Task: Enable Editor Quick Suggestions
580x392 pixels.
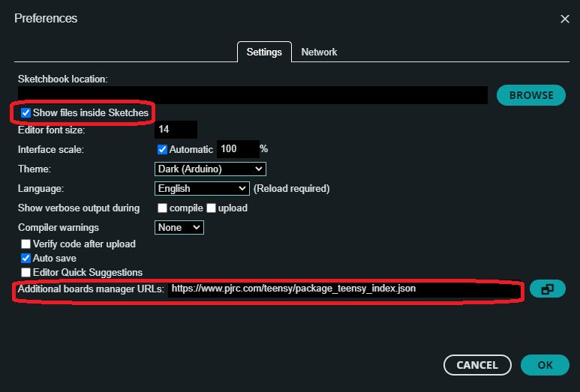Action: pyautogui.click(x=26, y=272)
